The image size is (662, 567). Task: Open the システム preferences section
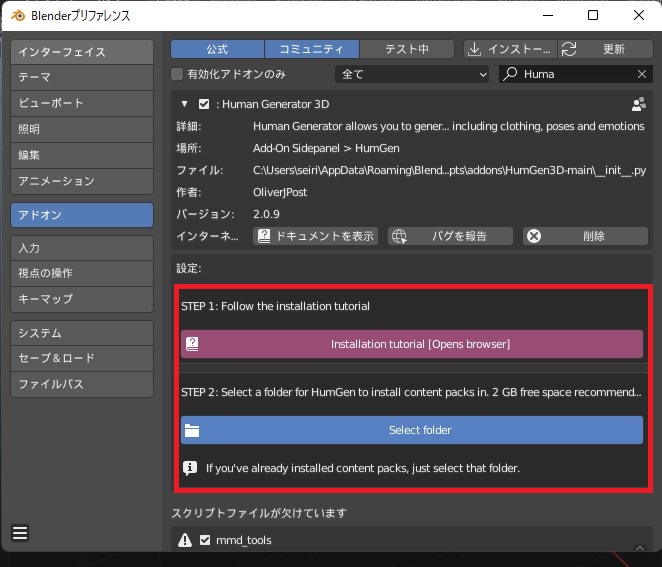point(82,333)
